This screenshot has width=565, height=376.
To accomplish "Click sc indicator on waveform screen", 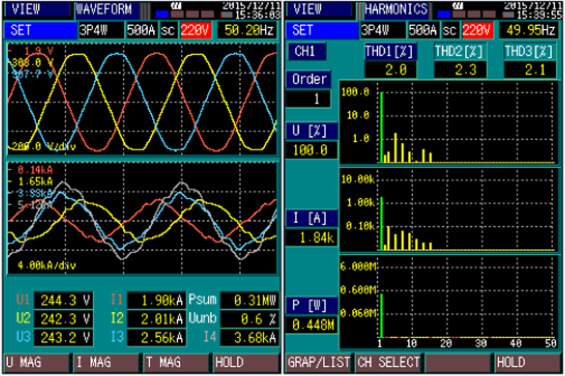I will (168, 30).
